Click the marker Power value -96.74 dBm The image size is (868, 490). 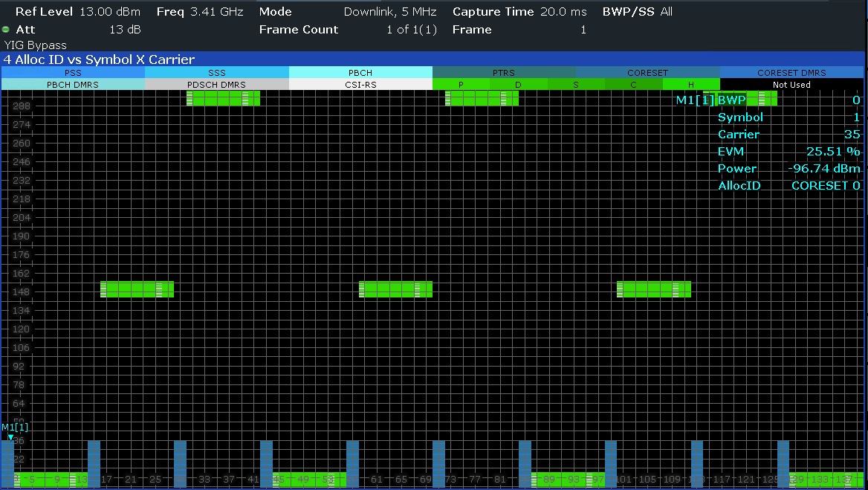tap(824, 168)
